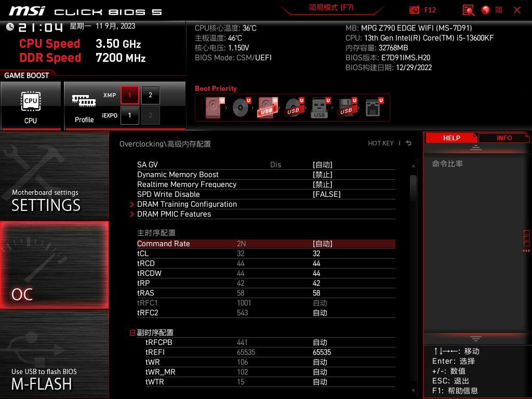Edit the tRCDW value field
The width and height of the screenshot is (532, 399).
coord(316,273)
